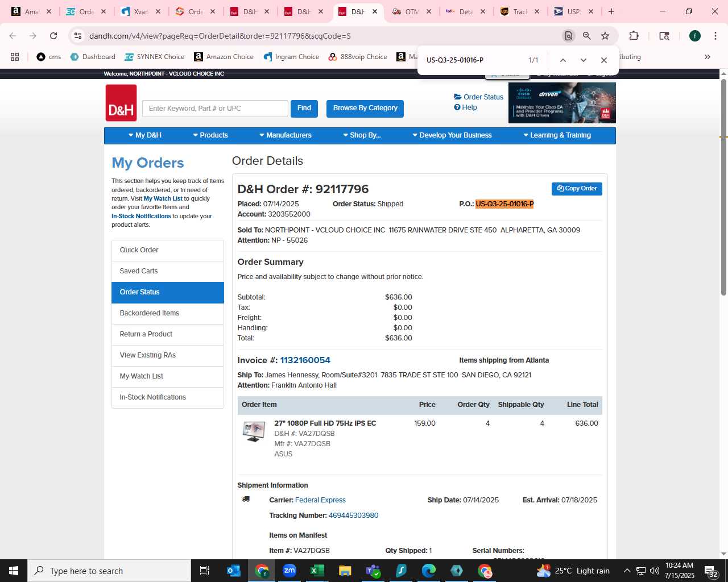
Task: Open Windows Start menu
Action: [x=14, y=571]
